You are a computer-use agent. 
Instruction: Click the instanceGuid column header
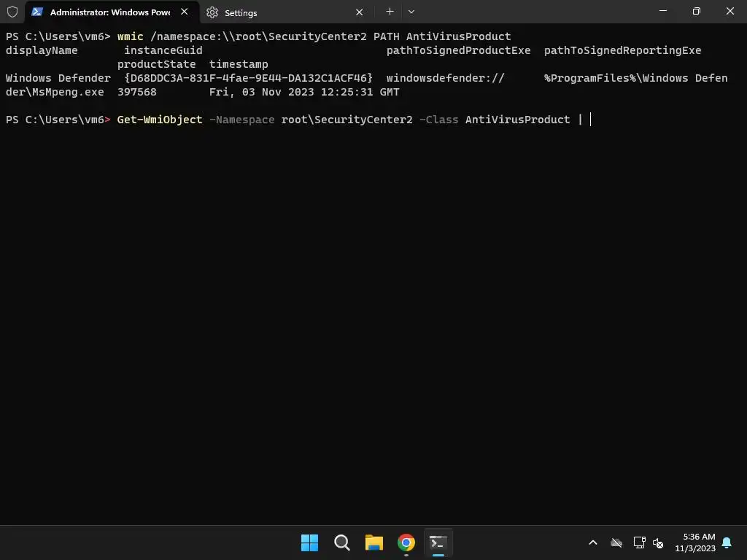pos(163,50)
